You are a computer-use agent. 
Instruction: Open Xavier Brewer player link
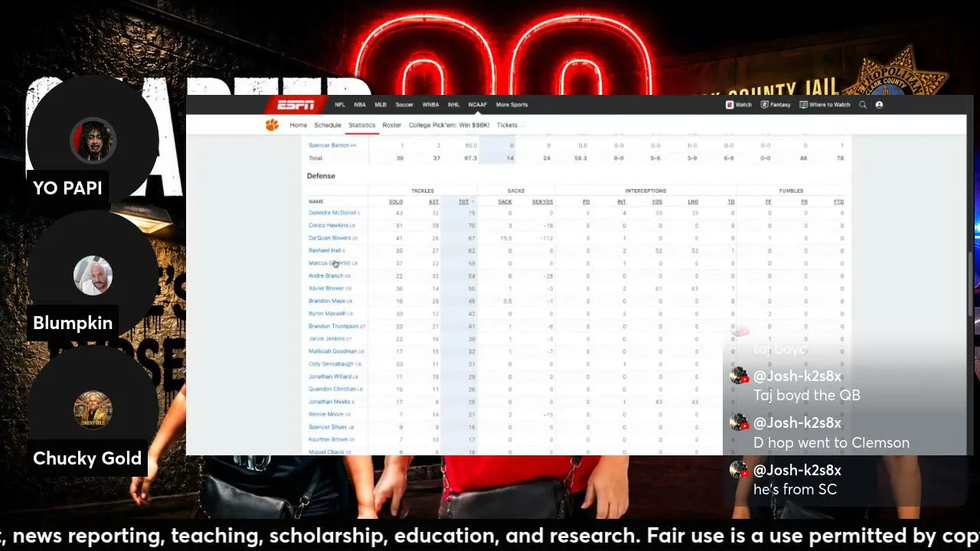coord(326,289)
